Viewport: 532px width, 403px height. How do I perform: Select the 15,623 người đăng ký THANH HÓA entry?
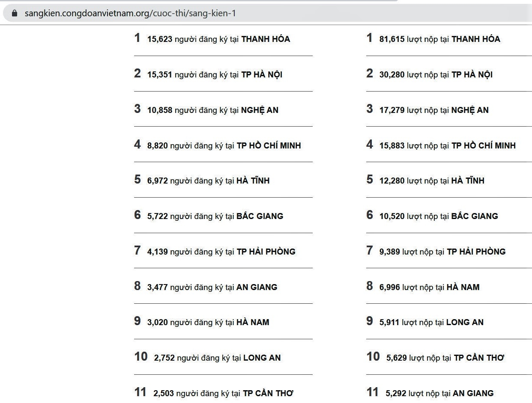tap(218, 39)
